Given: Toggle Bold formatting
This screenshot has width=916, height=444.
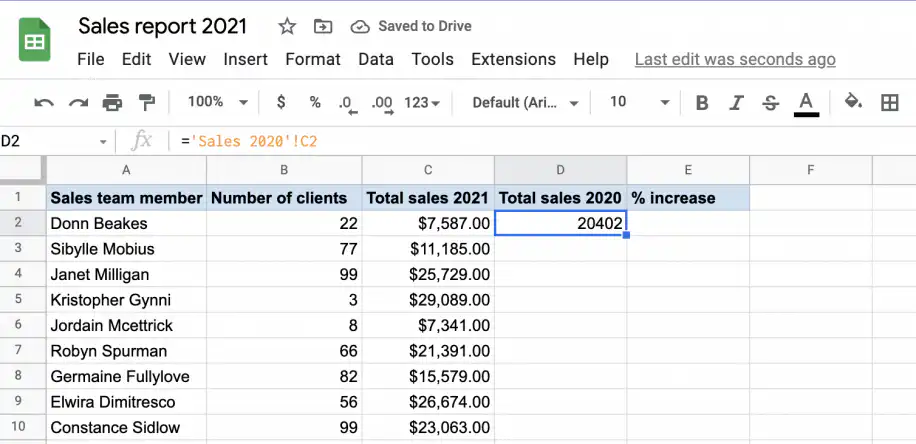Looking at the screenshot, I should [x=702, y=103].
